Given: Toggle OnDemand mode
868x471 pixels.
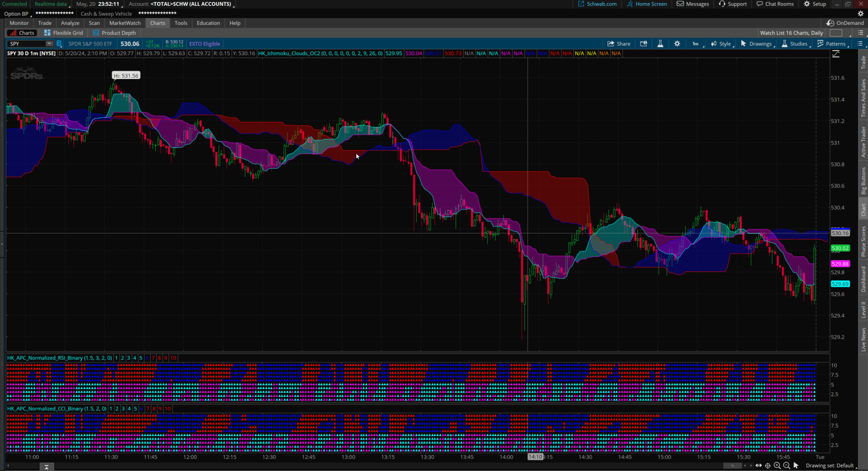Looking at the screenshot, I should pos(845,23).
